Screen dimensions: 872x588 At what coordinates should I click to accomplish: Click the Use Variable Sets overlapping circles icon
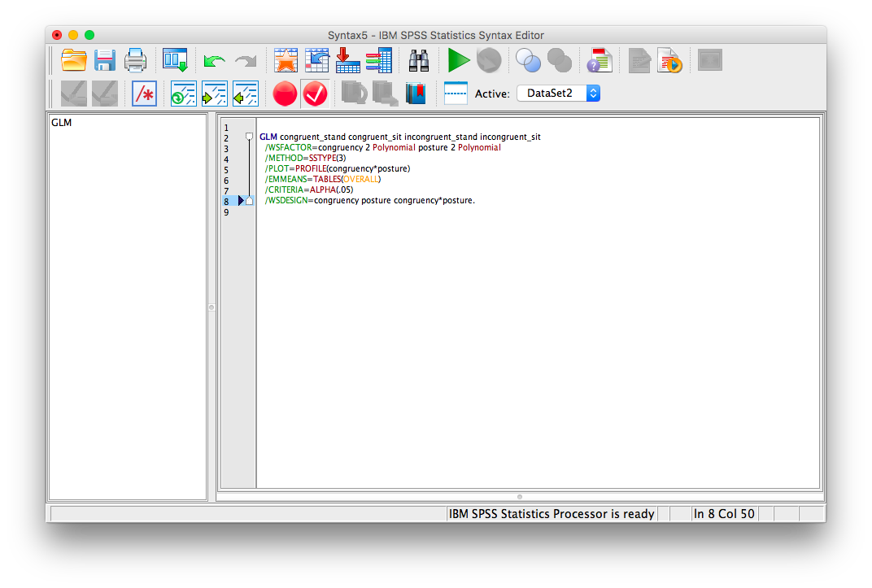(x=528, y=60)
